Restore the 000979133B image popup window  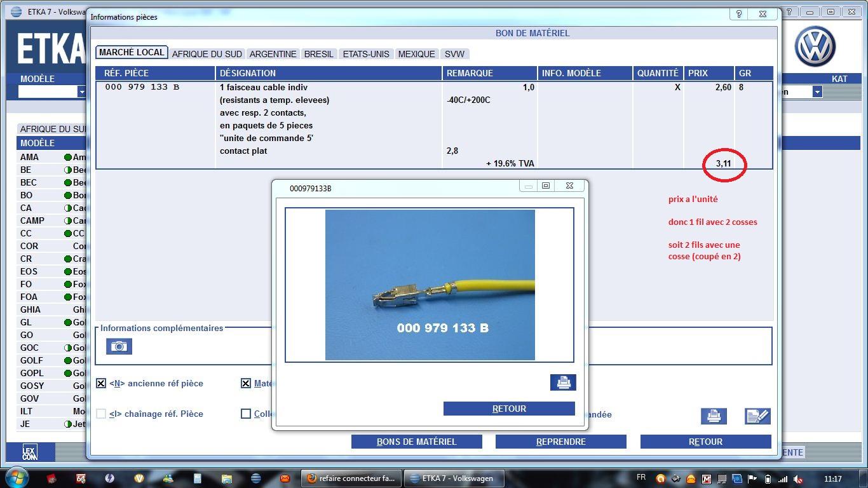click(545, 186)
